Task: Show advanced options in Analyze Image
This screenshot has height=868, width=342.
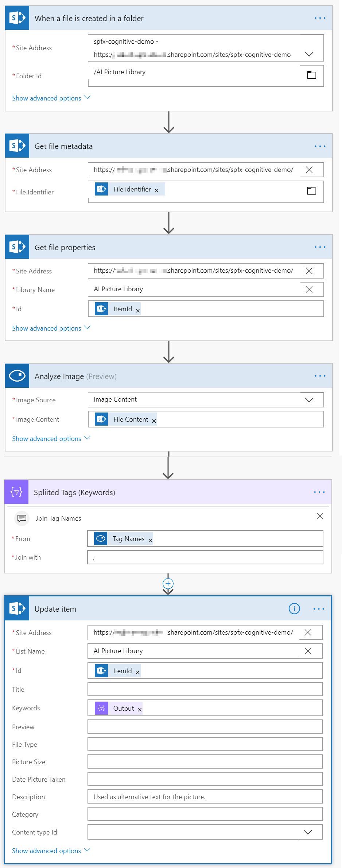Action: pos(51,438)
